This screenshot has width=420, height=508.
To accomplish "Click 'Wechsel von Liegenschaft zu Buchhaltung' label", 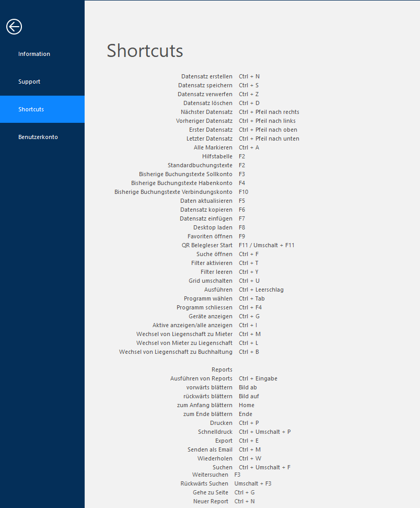I will tap(176, 352).
